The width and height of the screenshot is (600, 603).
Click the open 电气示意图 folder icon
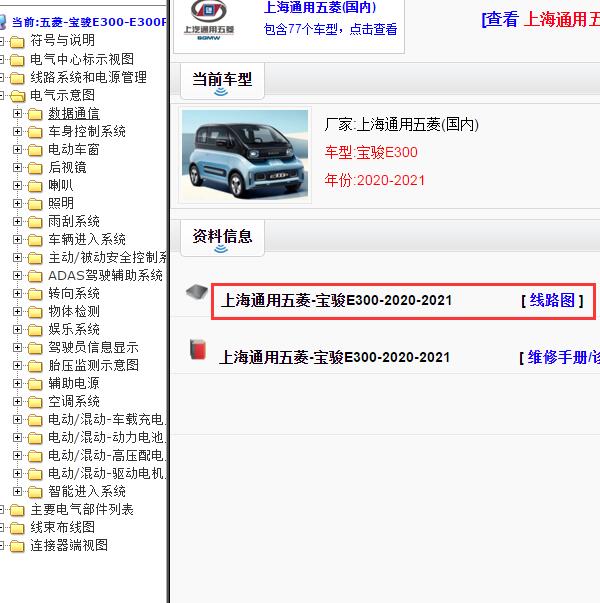18,96
